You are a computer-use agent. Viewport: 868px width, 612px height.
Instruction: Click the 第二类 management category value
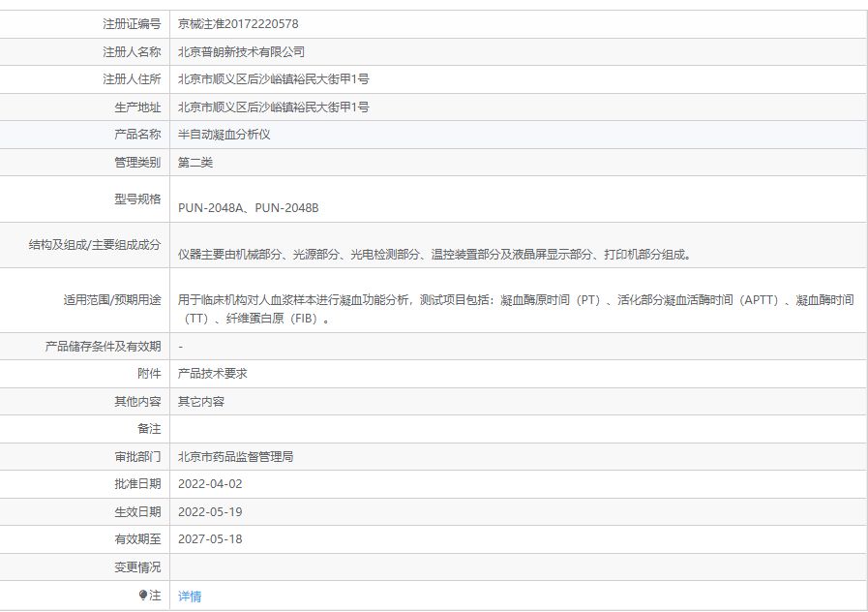(x=195, y=163)
